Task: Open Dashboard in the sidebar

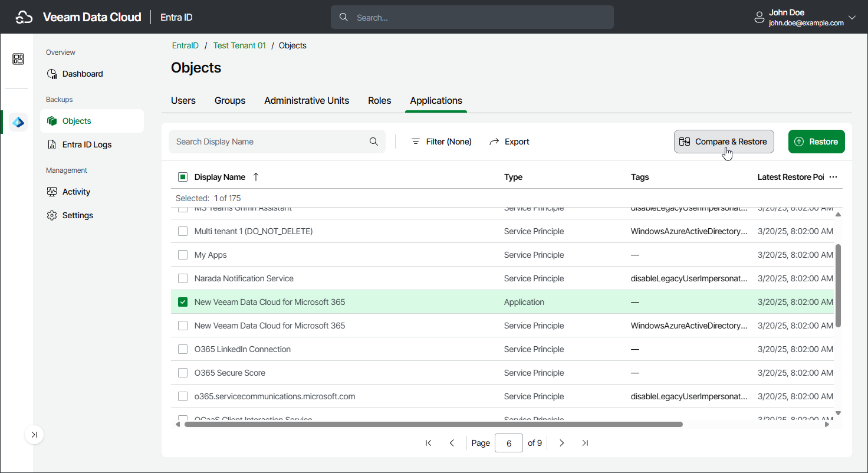Action: point(92,74)
